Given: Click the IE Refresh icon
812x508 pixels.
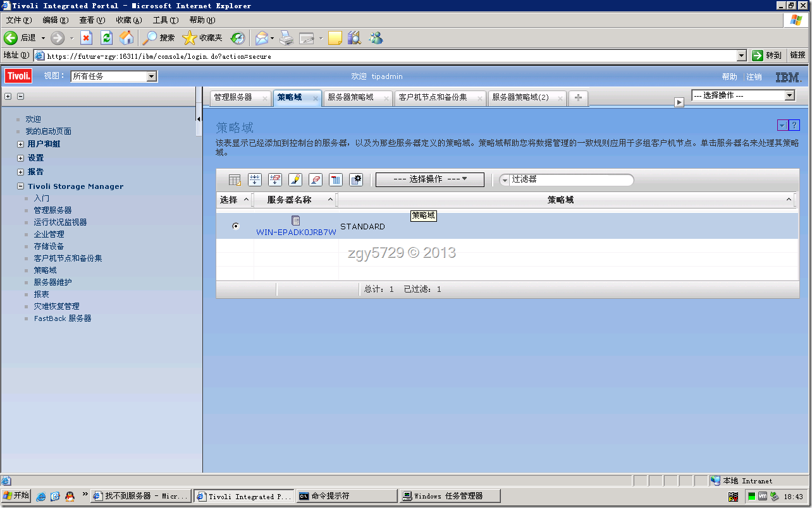Looking at the screenshot, I should pyautogui.click(x=107, y=38).
